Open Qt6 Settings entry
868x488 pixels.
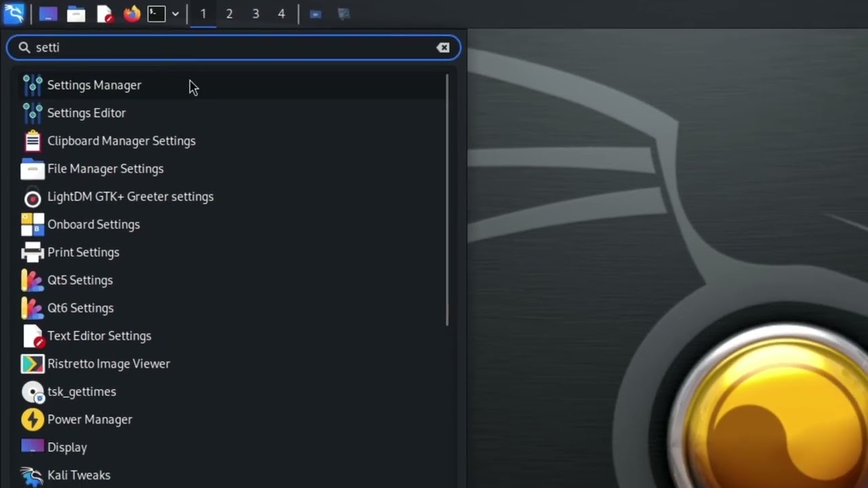click(x=233, y=308)
